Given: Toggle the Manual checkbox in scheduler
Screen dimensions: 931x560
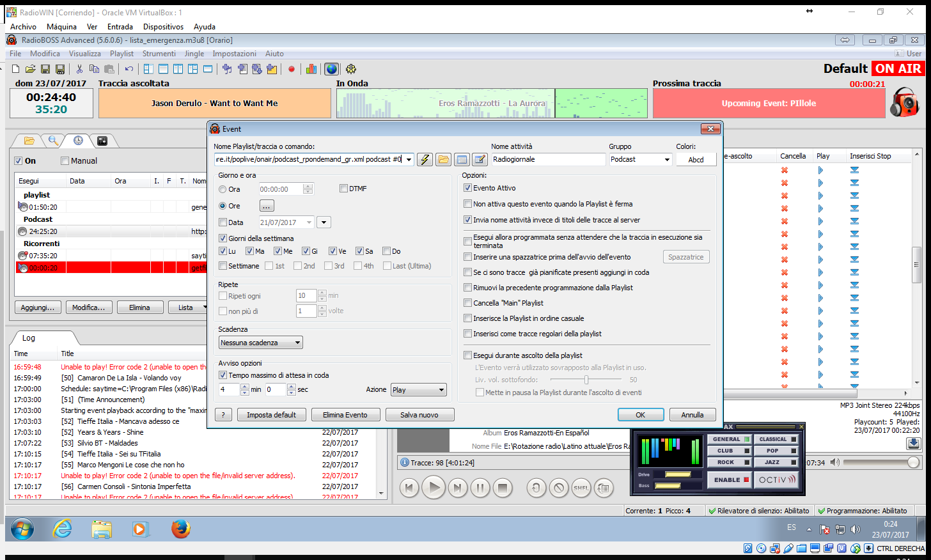Looking at the screenshot, I should (65, 161).
